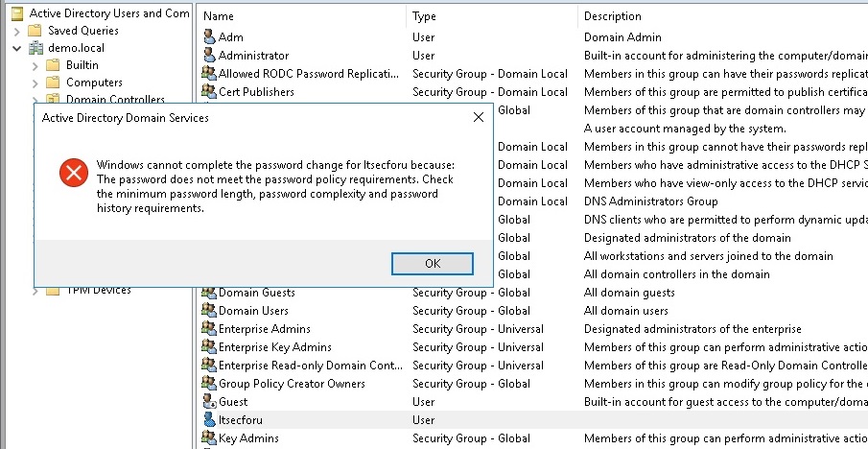Click the Guest account icon

click(x=210, y=402)
